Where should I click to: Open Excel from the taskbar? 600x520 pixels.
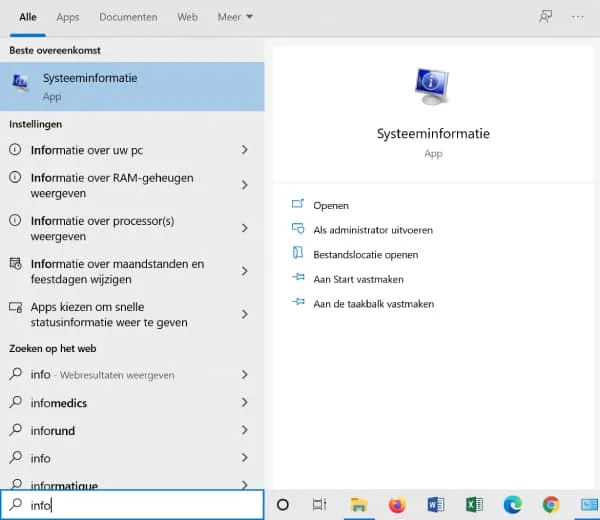pos(474,505)
